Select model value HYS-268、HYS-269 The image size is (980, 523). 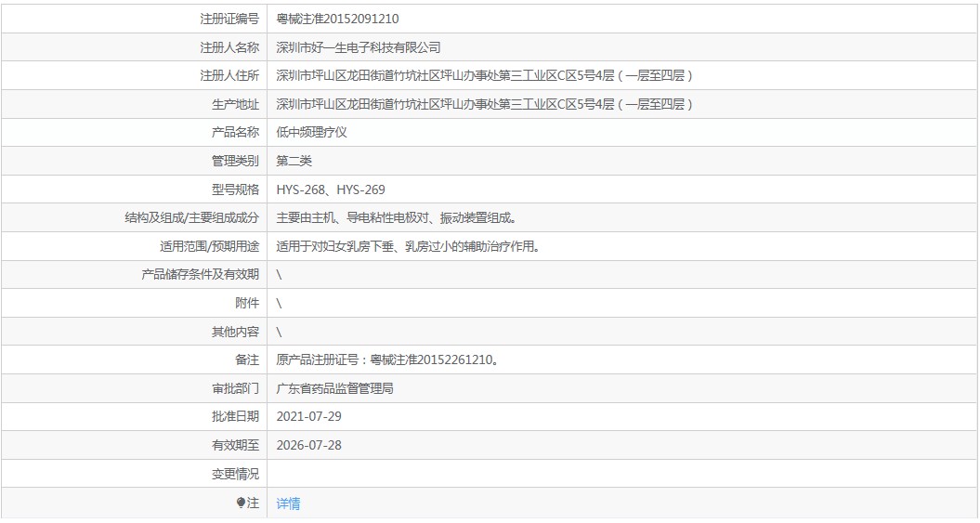point(331,190)
